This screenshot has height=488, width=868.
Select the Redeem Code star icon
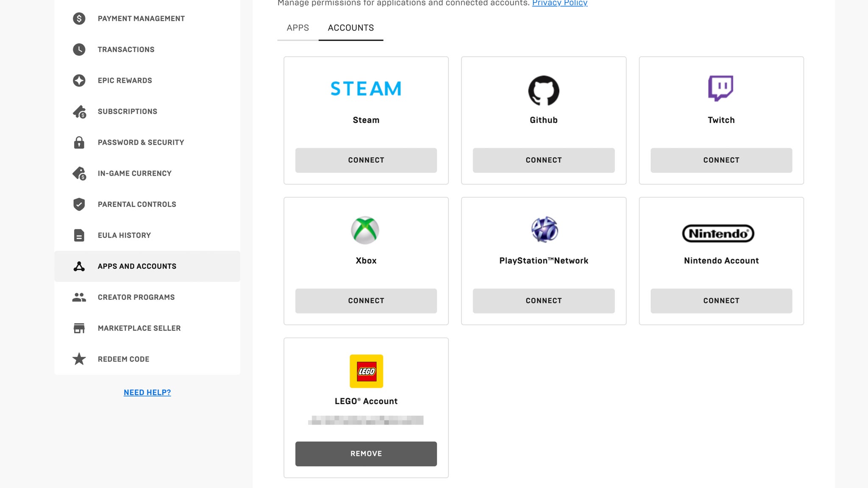(79, 359)
